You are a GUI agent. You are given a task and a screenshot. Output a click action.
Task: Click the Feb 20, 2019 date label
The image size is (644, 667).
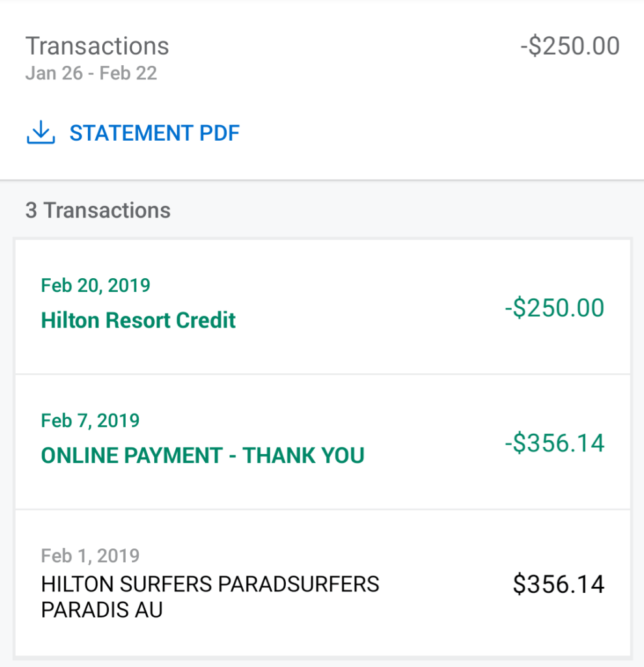96,285
